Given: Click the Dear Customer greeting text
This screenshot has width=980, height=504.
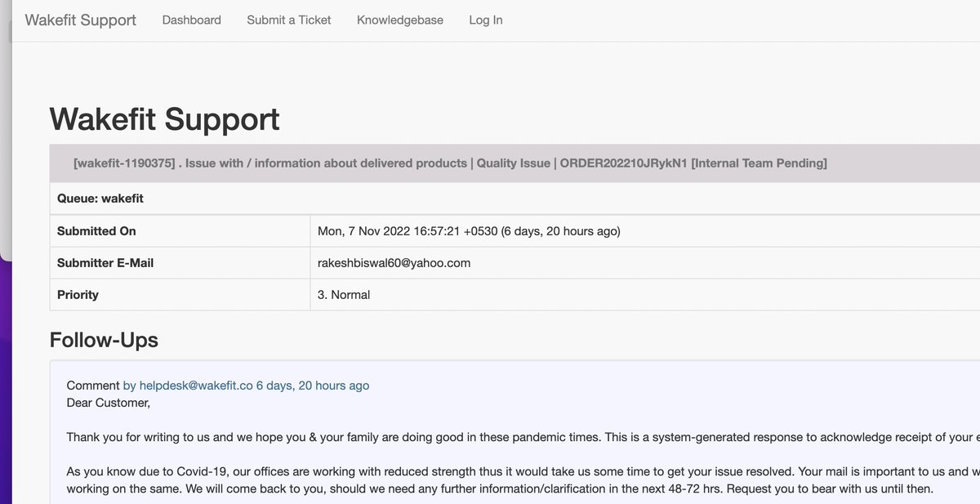Looking at the screenshot, I should click(x=109, y=403).
